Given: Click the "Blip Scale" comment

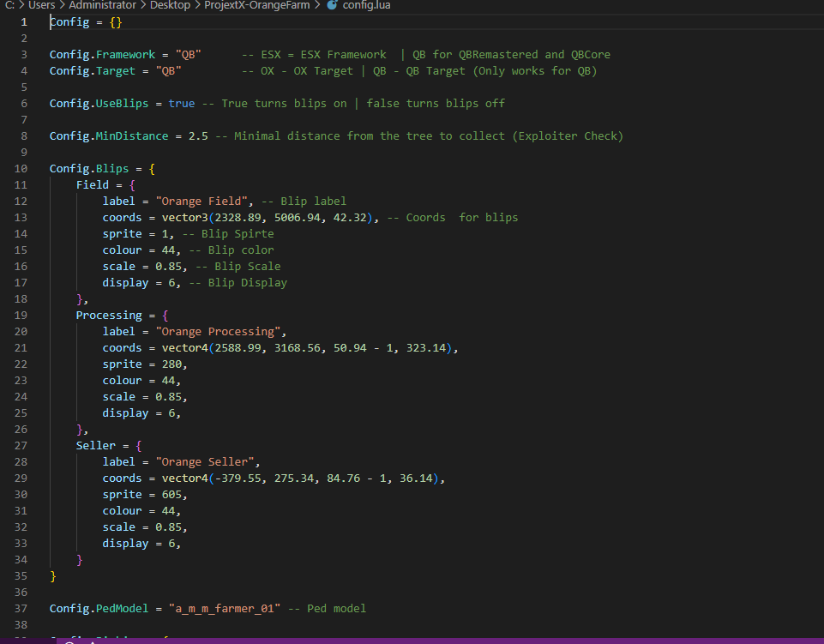Looking at the screenshot, I should (x=238, y=267).
